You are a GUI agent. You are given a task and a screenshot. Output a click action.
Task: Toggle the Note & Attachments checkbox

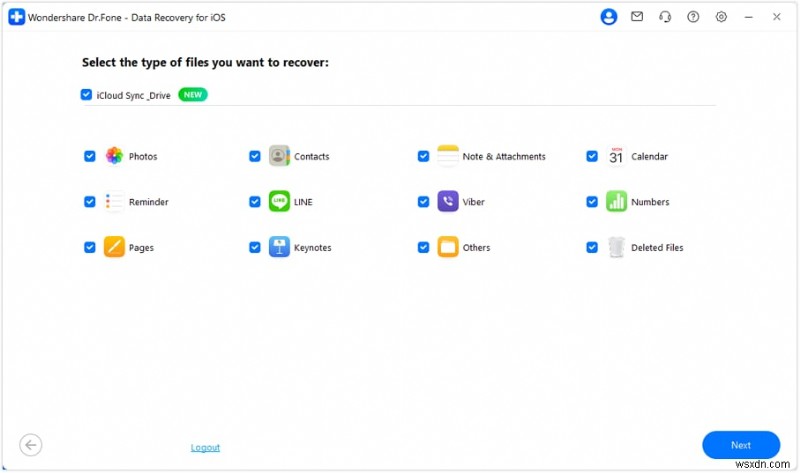pyautogui.click(x=423, y=156)
